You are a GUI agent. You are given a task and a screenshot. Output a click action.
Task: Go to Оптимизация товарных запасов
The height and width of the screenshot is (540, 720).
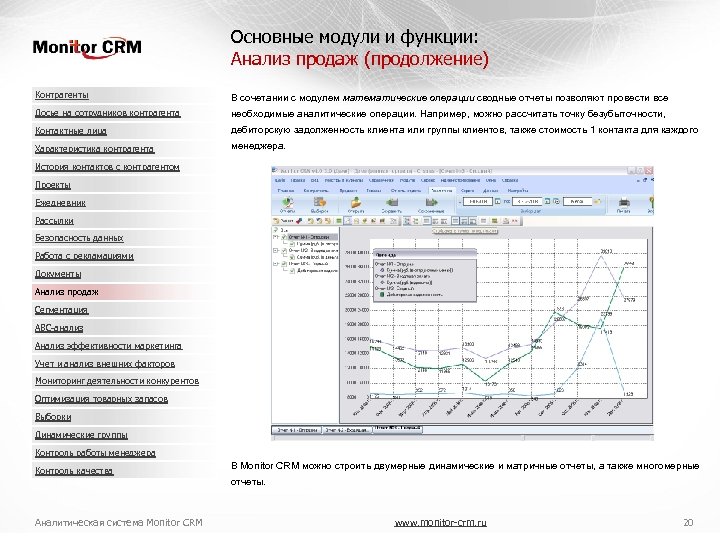[101, 399]
